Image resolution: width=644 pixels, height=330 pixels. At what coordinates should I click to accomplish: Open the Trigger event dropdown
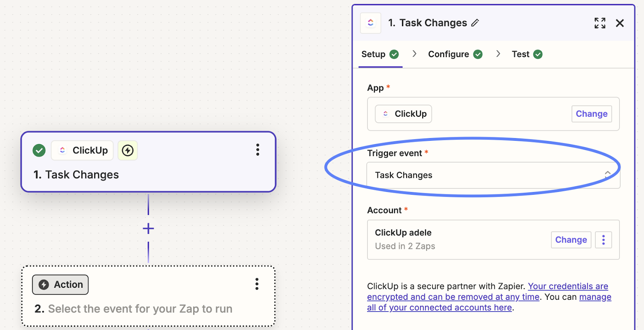coord(493,175)
